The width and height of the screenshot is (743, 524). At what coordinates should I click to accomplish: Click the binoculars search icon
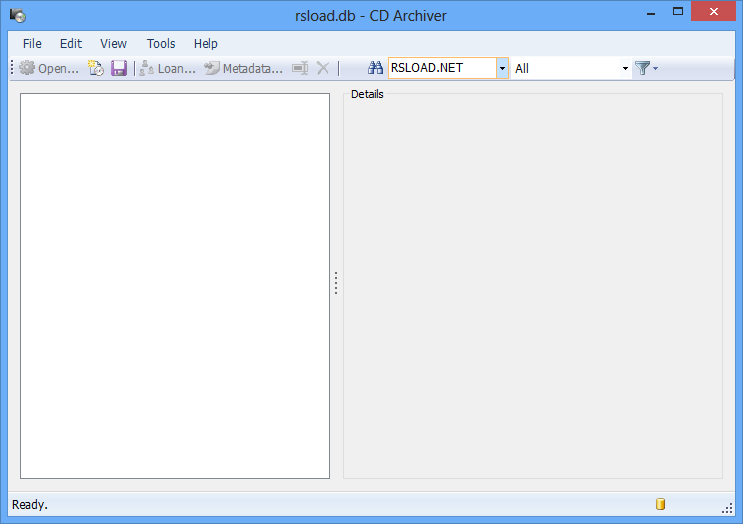coord(375,68)
